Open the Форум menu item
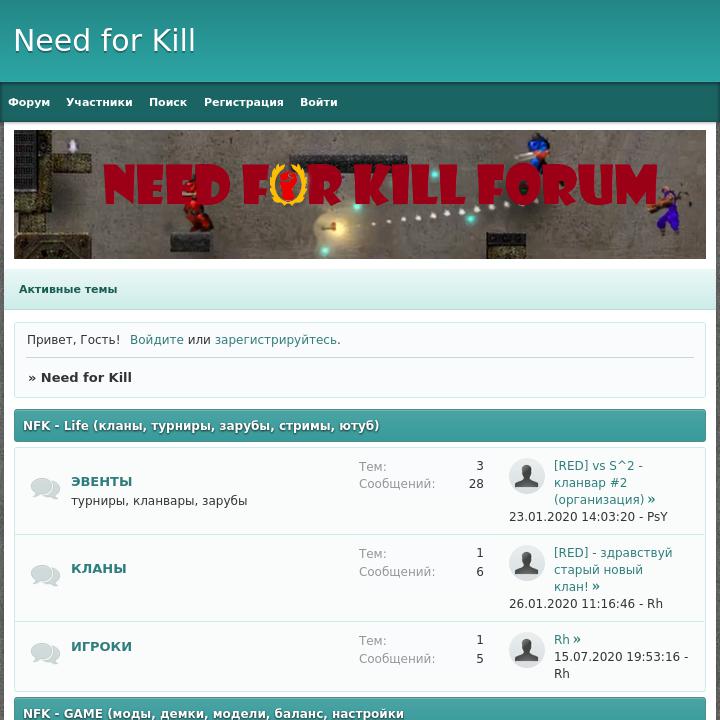 pos(29,102)
